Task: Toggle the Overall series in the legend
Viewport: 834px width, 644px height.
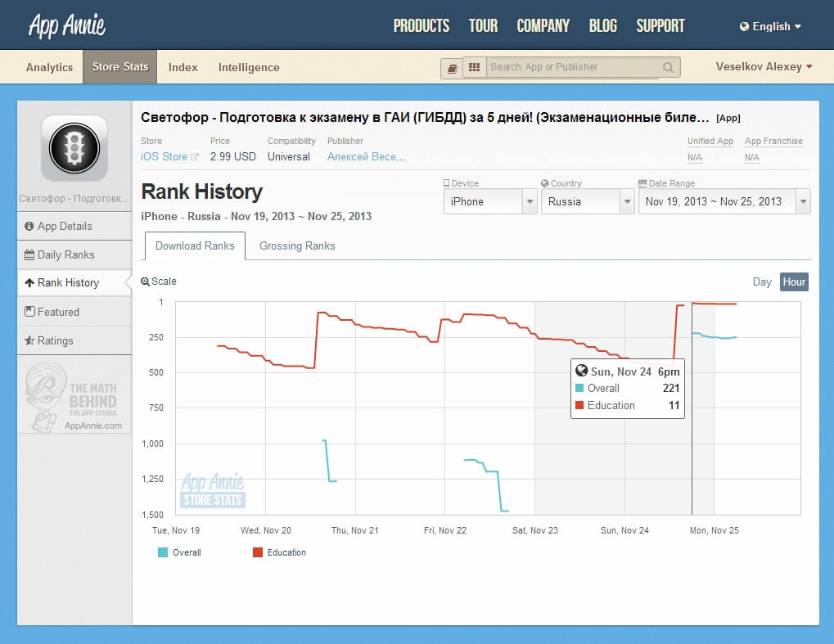Action: 179,552
